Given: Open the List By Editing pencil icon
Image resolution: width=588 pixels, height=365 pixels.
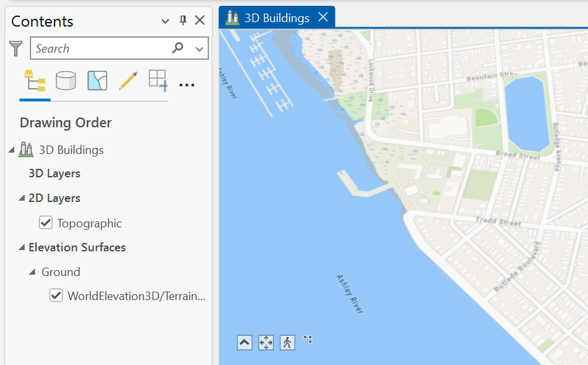Looking at the screenshot, I should [129, 81].
